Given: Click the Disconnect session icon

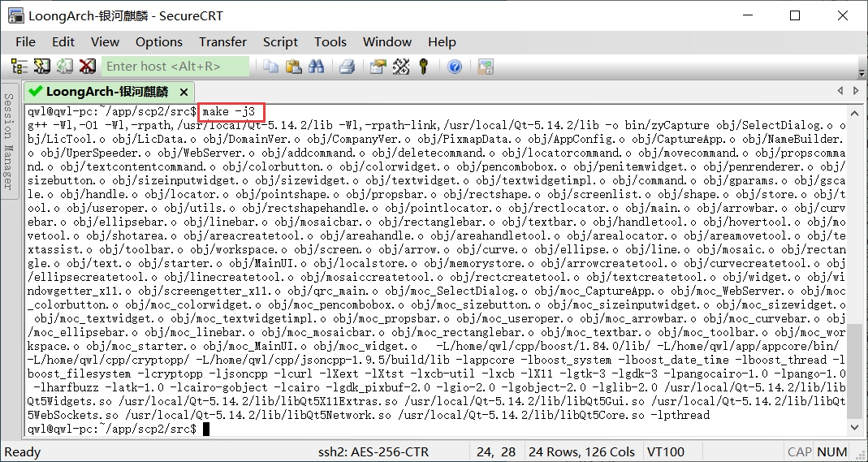Looking at the screenshot, I should (87, 67).
